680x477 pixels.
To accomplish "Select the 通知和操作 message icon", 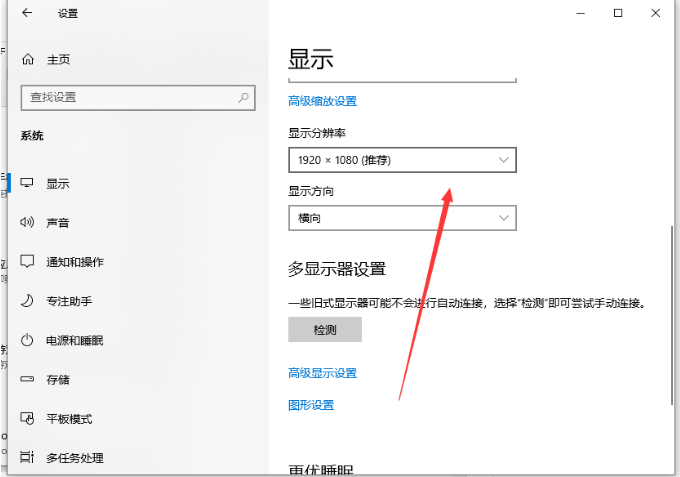I will [x=27, y=261].
